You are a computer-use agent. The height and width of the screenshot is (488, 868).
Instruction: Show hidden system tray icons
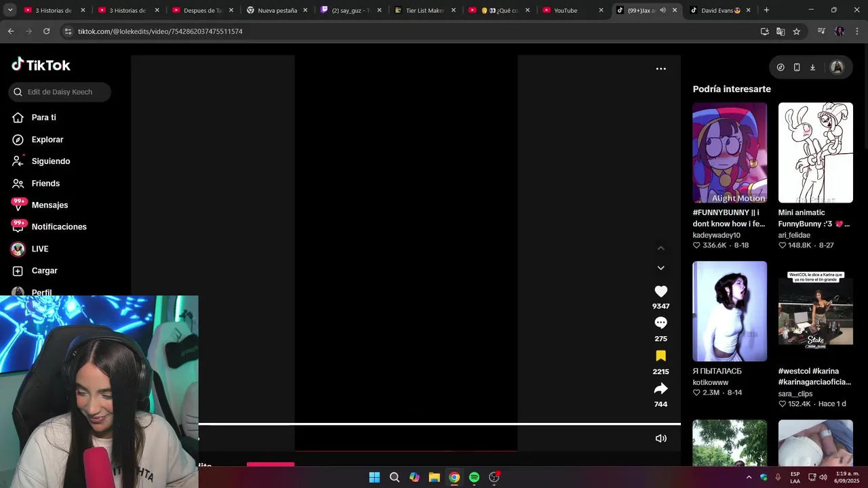[749, 477]
